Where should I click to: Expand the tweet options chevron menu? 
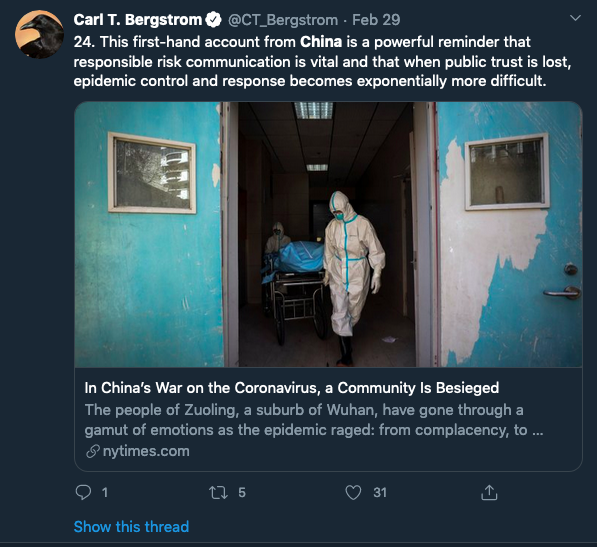pyautogui.click(x=575, y=18)
